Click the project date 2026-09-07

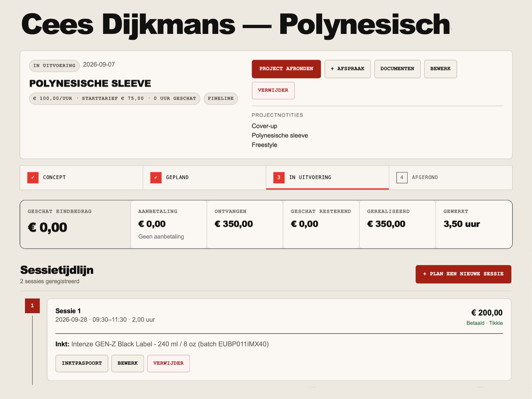99,65
